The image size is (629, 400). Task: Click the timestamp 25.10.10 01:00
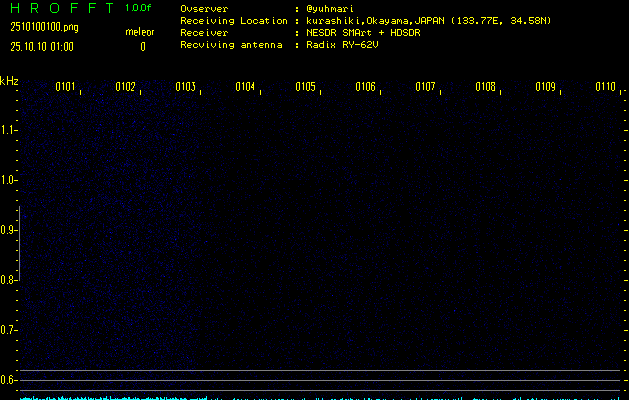pos(42,47)
